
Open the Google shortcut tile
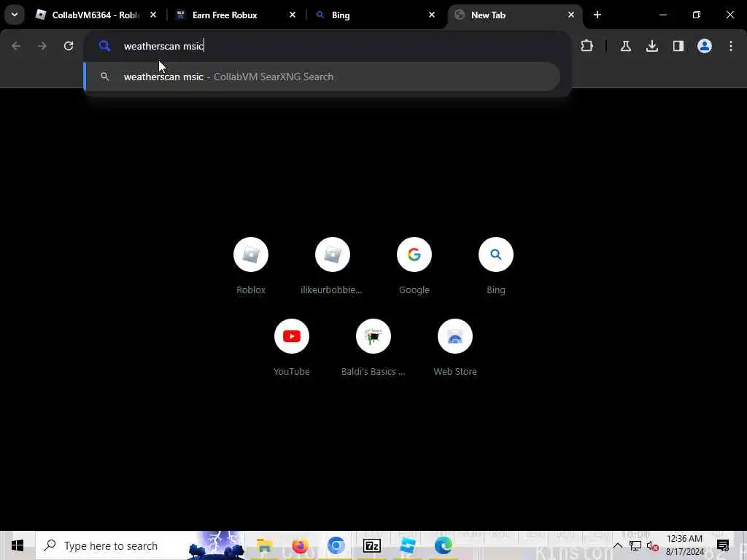click(x=414, y=265)
